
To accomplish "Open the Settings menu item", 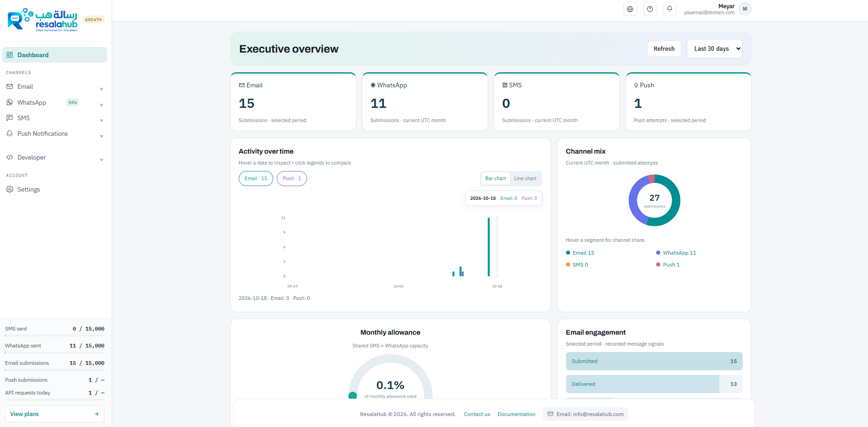I will pos(54,189).
